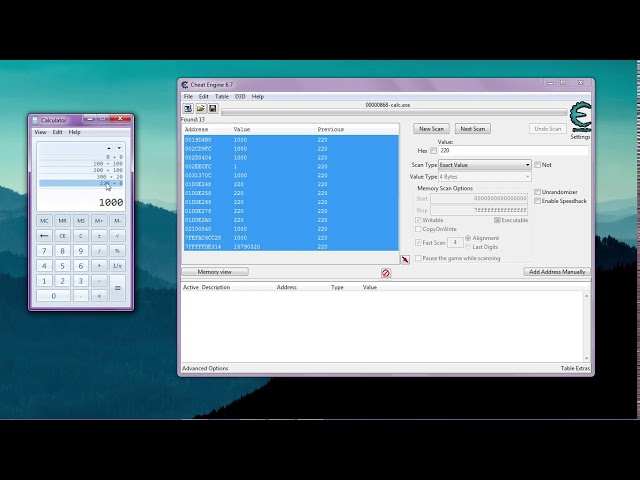Click the square root key in Calculator
The height and width of the screenshot is (480, 640).
118,236
